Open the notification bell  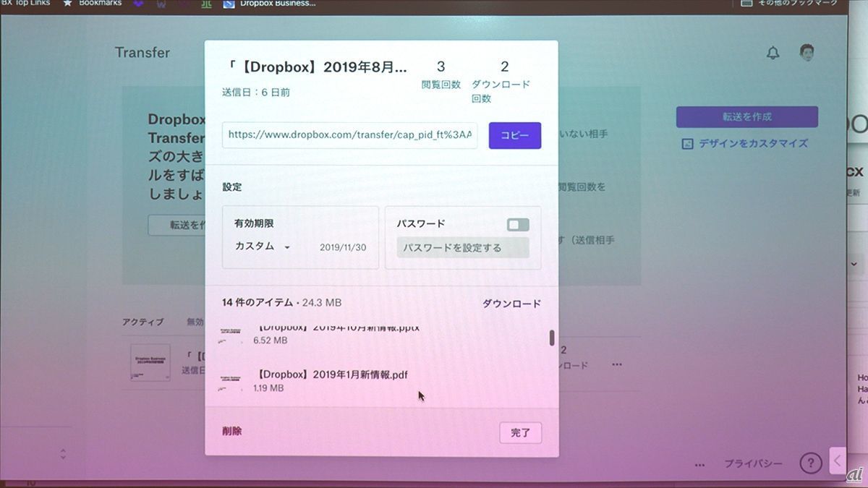[773, 53]
